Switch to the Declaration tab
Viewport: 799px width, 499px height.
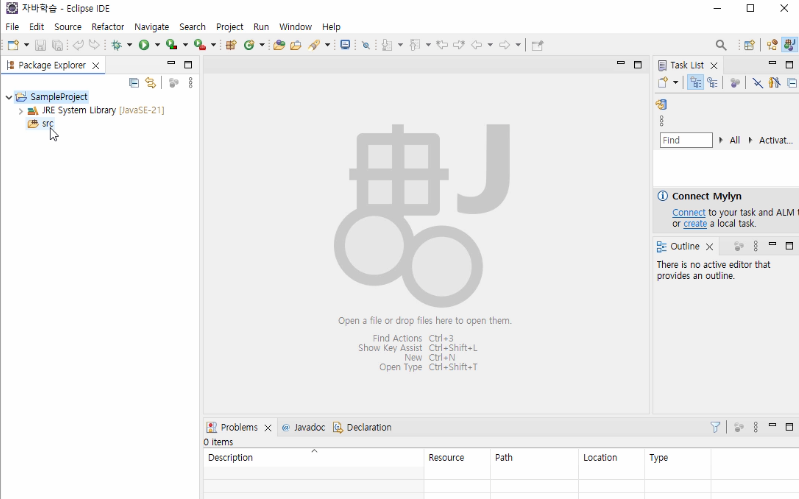[362, 427]
